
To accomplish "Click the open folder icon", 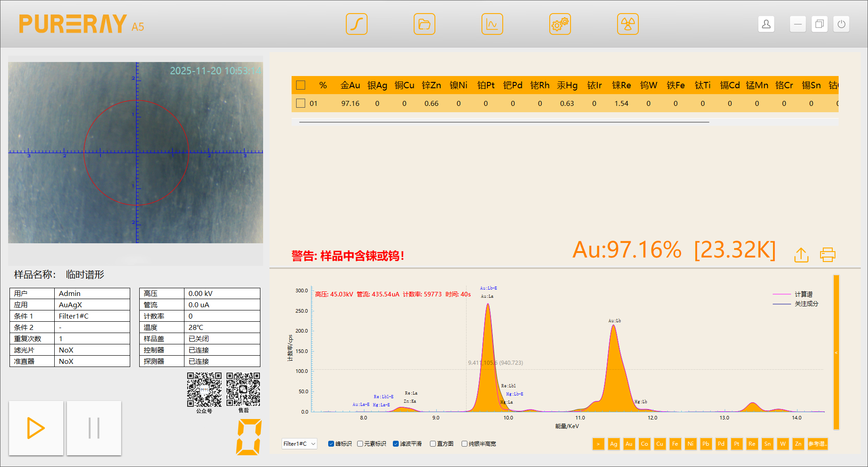I will coord(424,24).
